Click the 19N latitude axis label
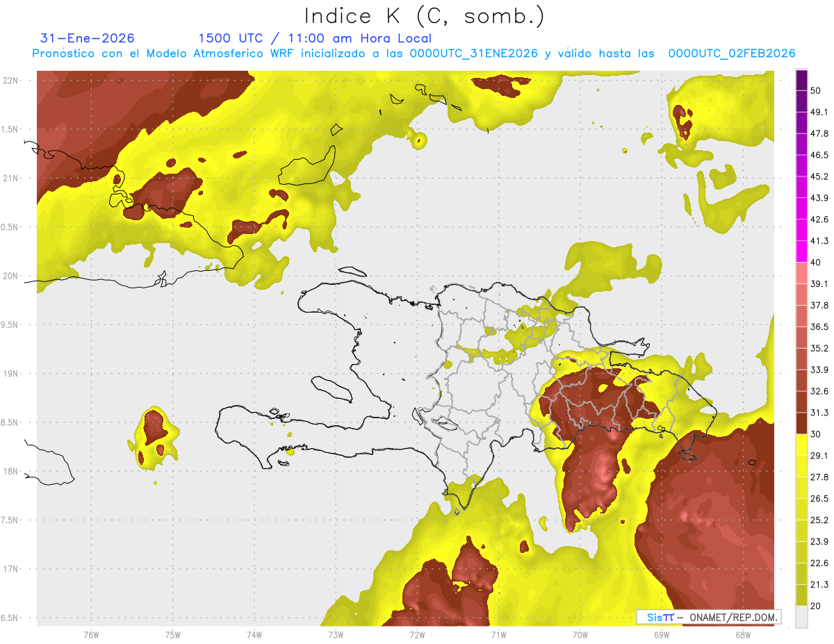The width and height of the screenshot is (834, 644). [11, 374]
